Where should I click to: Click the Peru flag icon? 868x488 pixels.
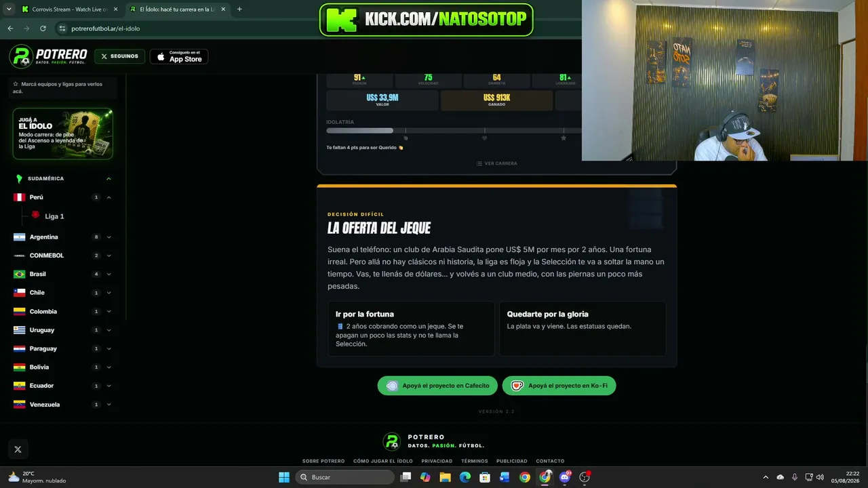click(x=19, y=197)
